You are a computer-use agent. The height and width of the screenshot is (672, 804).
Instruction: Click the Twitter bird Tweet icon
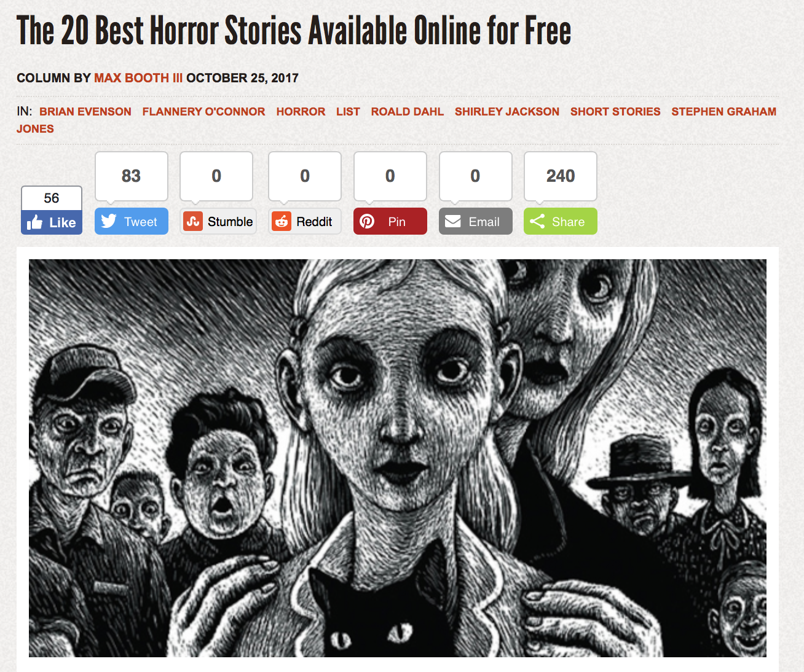[109, 221]
